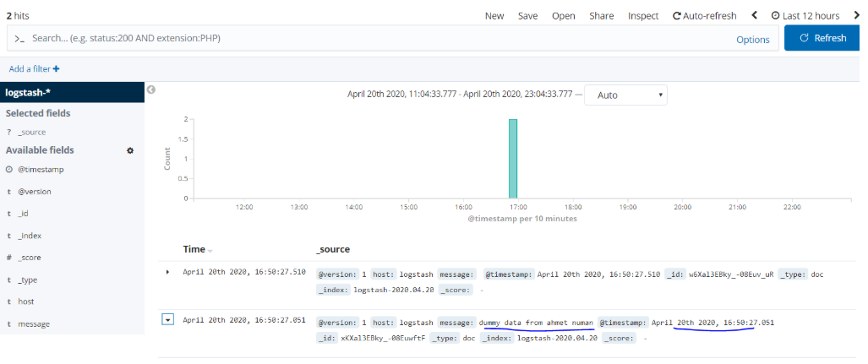Click the previous time range arrow
Viewport: 868px width, 364px height.
click(754, 15)
